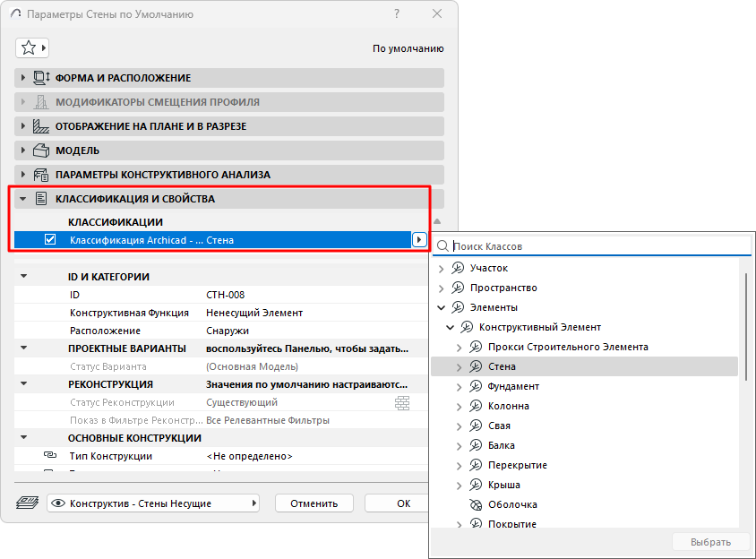Click the Выбрать button
This screenshot has width=756, height=559.
pyautogui.click(x=710, y=542)
